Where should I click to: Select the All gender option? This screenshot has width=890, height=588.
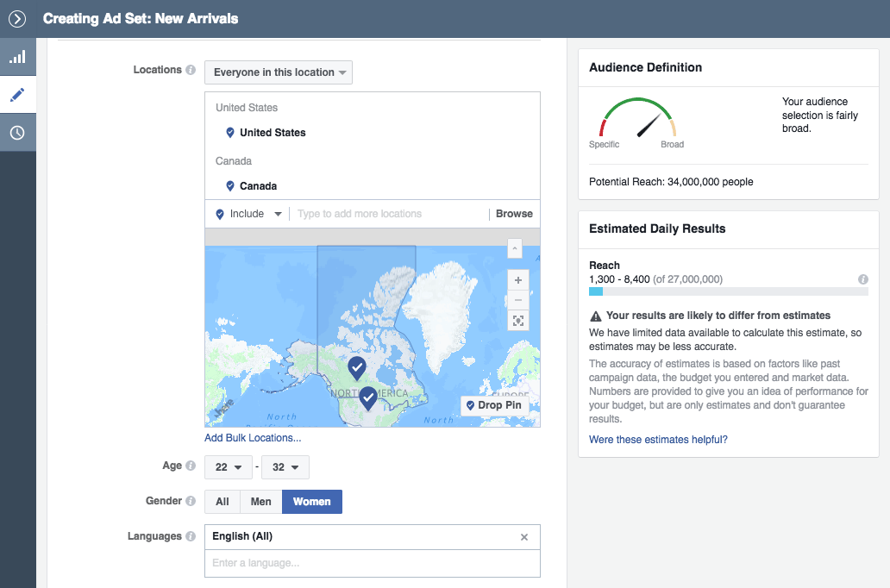click(x=222, y=501)
